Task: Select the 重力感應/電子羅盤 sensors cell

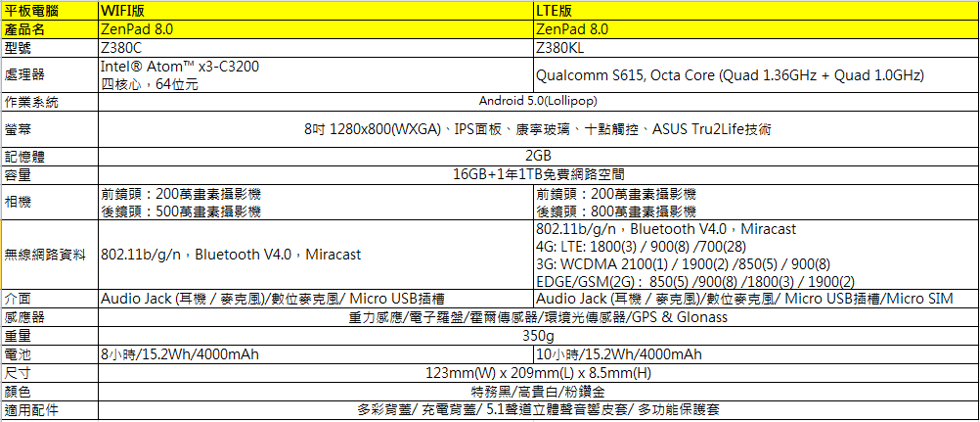Action: [538, 317]
